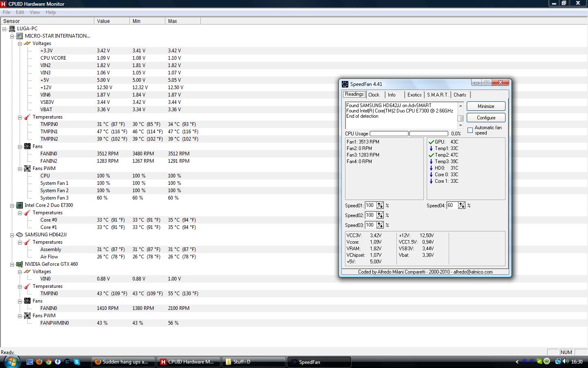This screenshot has width=588, height=368.
Task: Click the GPU Fans PWM icon
Action: click(x=27, y=316)
